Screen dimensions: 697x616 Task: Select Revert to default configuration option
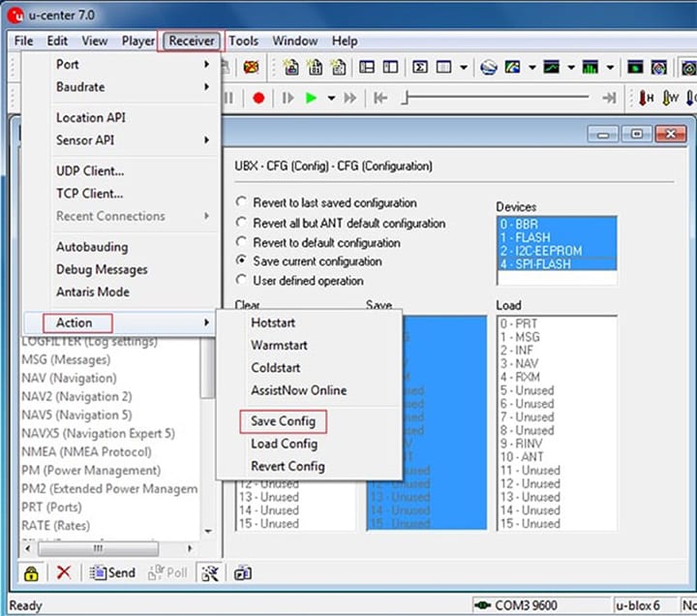tap(318, 242)
